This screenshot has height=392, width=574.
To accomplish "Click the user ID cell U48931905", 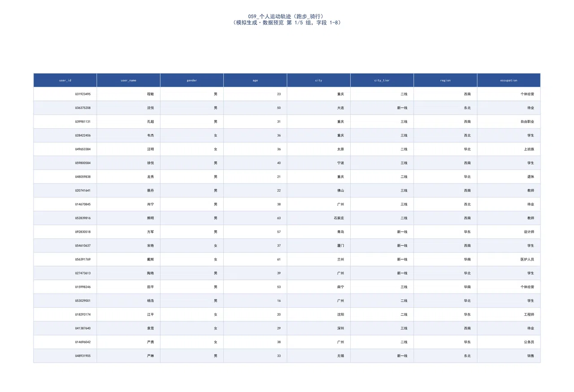I will point(65,356).
